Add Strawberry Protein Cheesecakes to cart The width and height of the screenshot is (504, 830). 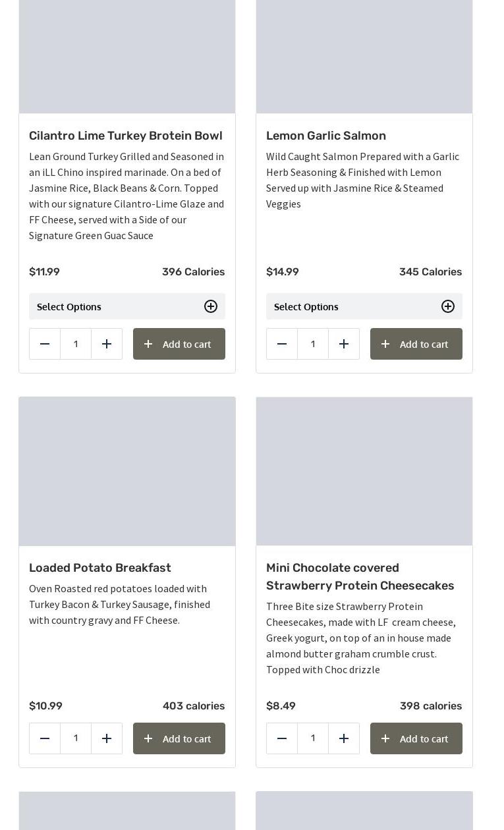point(416,738)
